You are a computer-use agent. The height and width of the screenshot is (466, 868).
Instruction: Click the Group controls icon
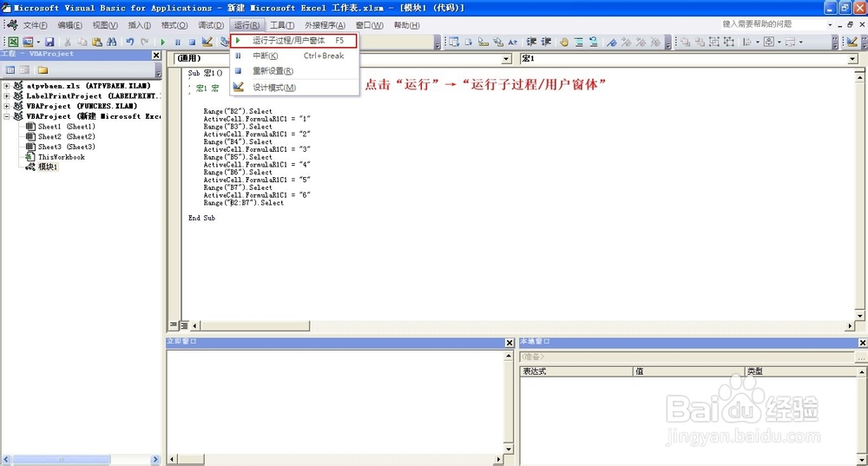click(x=714, y=42)
